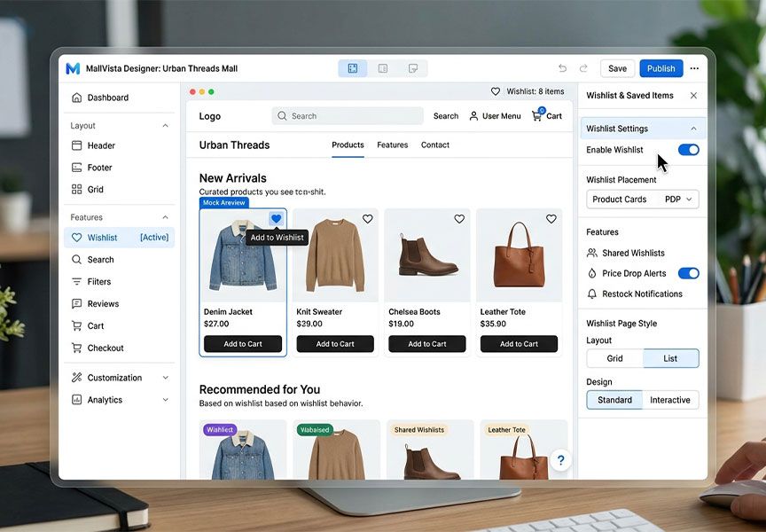Click the Search magnifier icon in sidebar
Viewport: 766px width, 532px height.
coord(77,260)
